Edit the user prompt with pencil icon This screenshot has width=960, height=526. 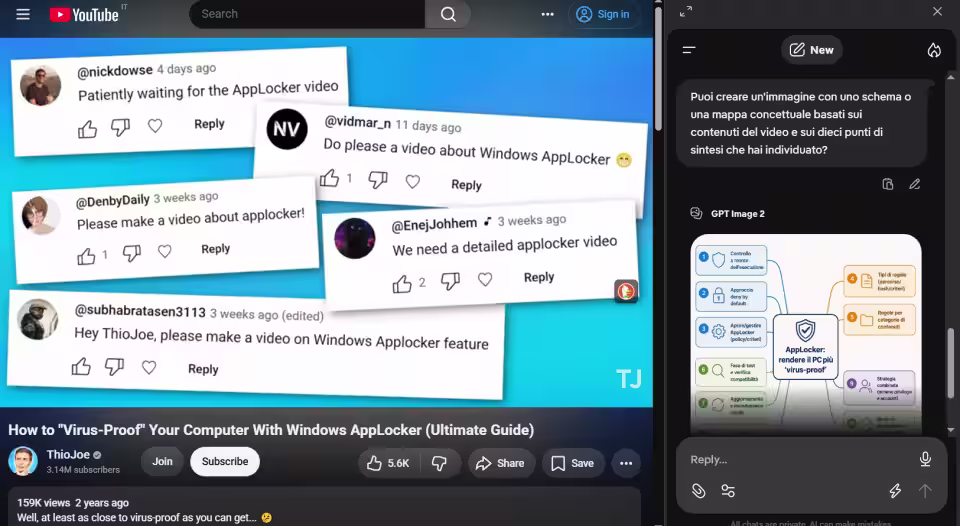pyautogui.click(x=914, y=184)
